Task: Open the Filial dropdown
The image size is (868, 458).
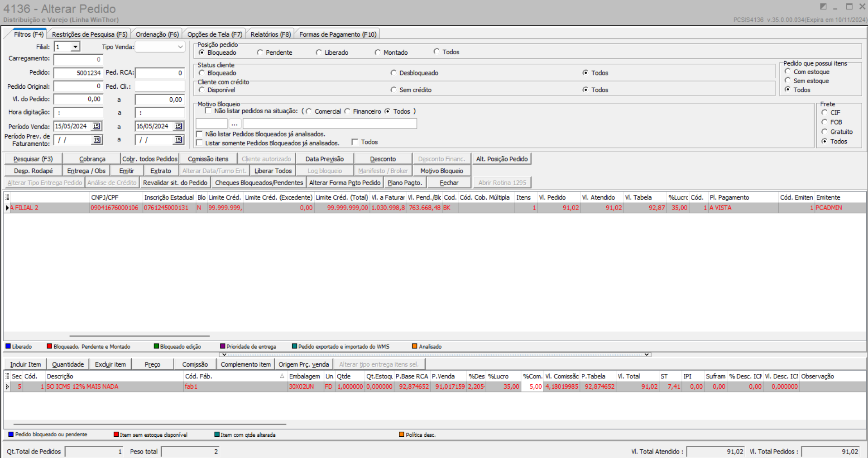Action: 75,47
